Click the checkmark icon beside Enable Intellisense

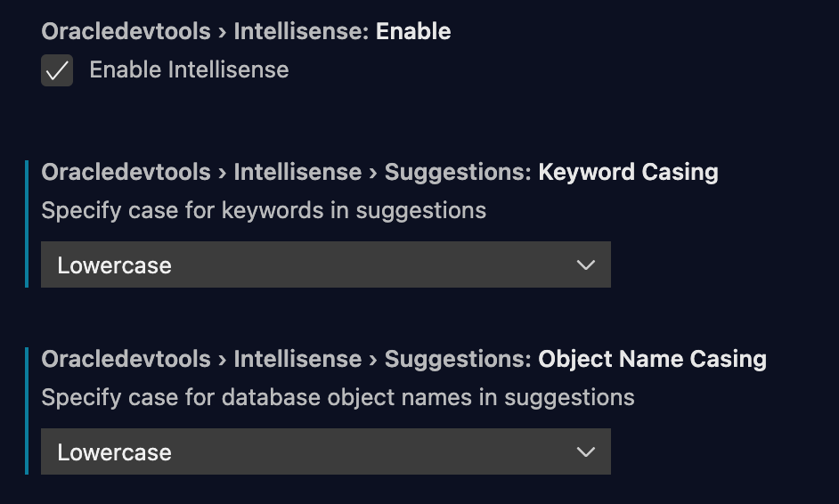click(x=57, y=70)
